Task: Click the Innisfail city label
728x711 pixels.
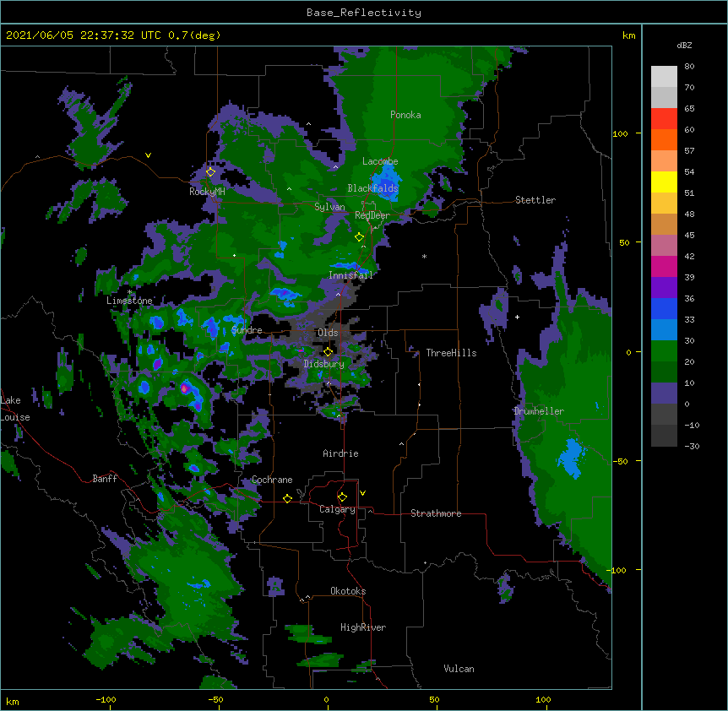Action: tap(350, 274)
